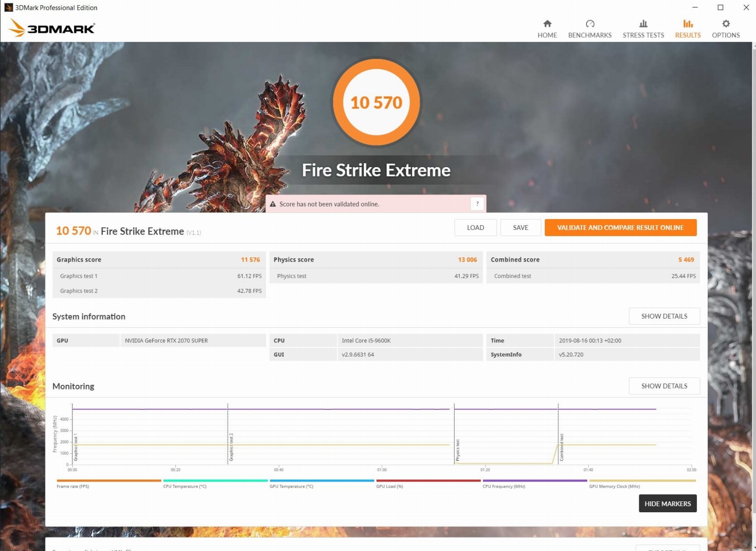This screenshot has height=551, width=756.
Task: Click the Graphics score header row
Action: click(159, 260)
